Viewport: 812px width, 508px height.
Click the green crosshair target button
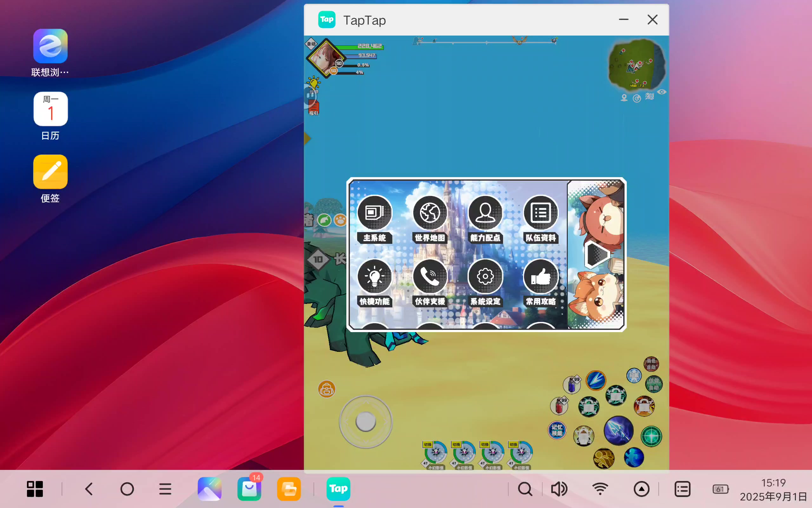click(651, 437)
